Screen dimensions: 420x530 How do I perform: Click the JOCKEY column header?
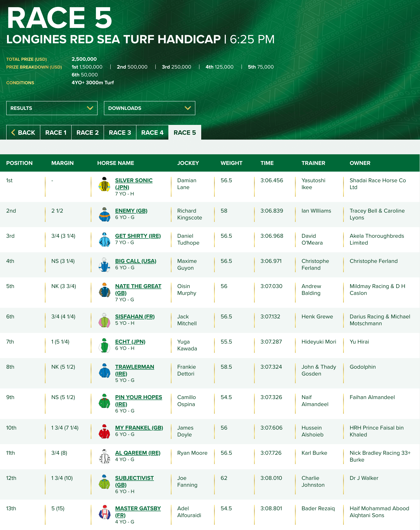(188, 163)
